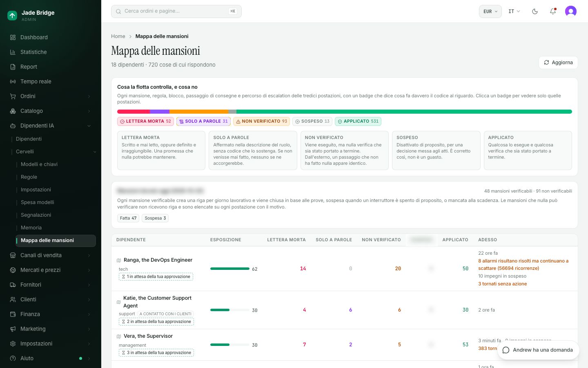Go to Home breadcrumb link
The image size is (588, 368).
tap(118, 36)
